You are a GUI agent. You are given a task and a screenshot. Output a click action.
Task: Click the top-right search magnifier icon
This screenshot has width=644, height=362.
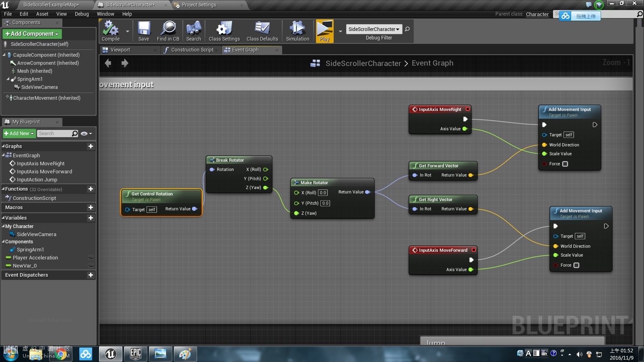(640, 14)
